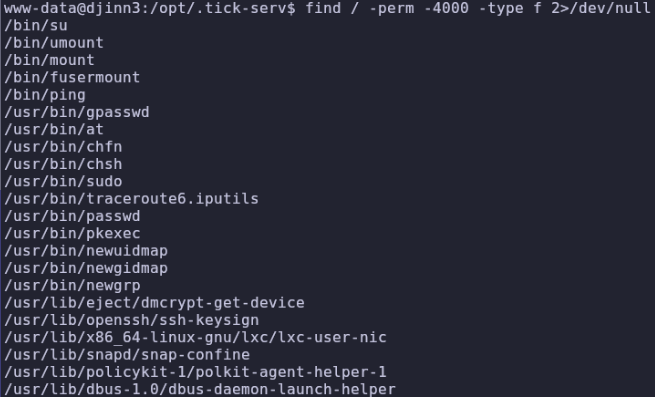Click the find command text in the prompt
The height and width of the screenshot is (397, 655).
pos(477,8)
